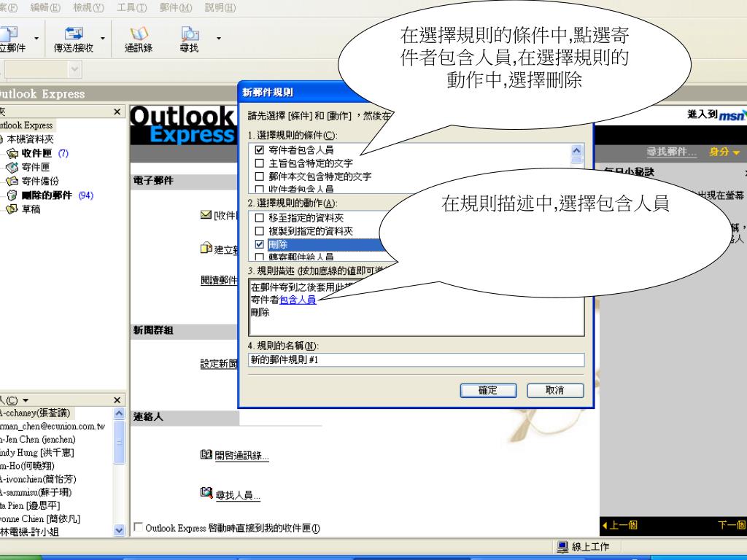Click the 收件匣 envelope icon on the start page
Image resolution: width=747 pixels, height=560 pixels.
tap(206, 215)
